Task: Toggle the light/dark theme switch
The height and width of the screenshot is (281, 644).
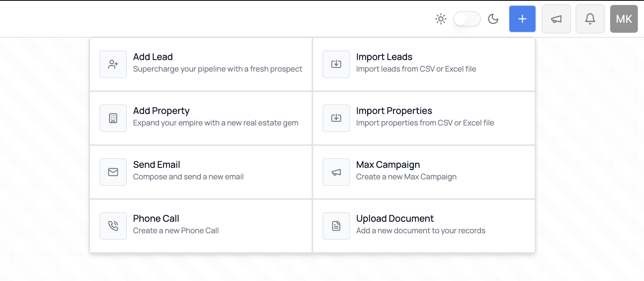Action: [467, 19]
